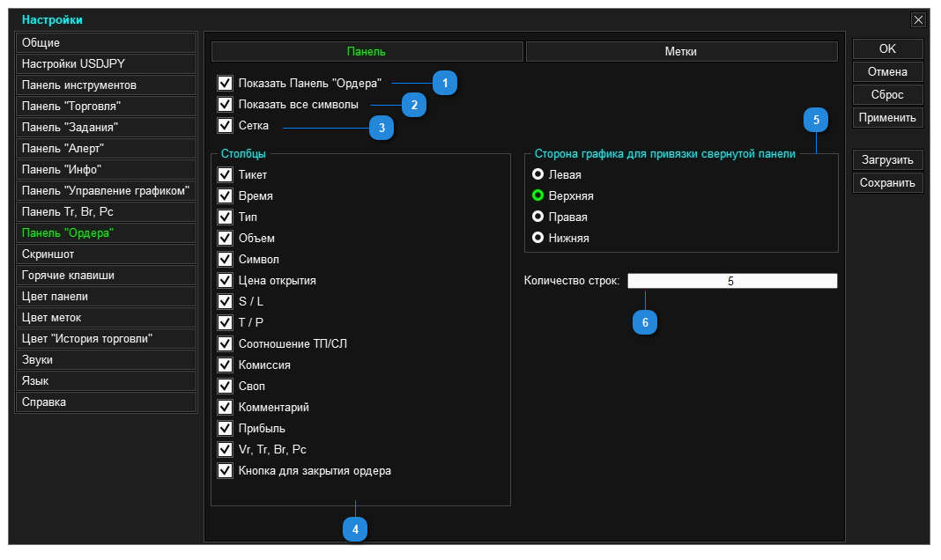This screenshot has height=560, width=941.
Task: Toggle the Цена открытия checkbox
Action: [225, 281]
